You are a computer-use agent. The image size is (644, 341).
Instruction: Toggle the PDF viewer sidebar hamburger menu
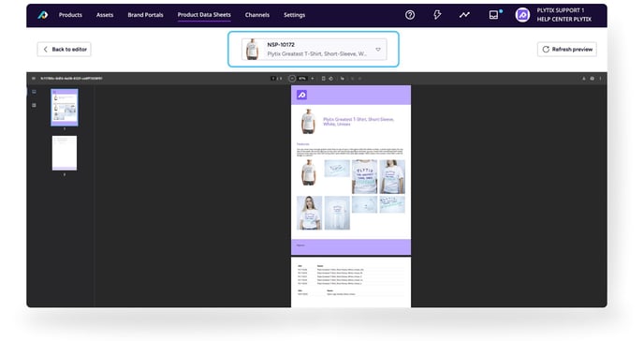coord(34,79)
